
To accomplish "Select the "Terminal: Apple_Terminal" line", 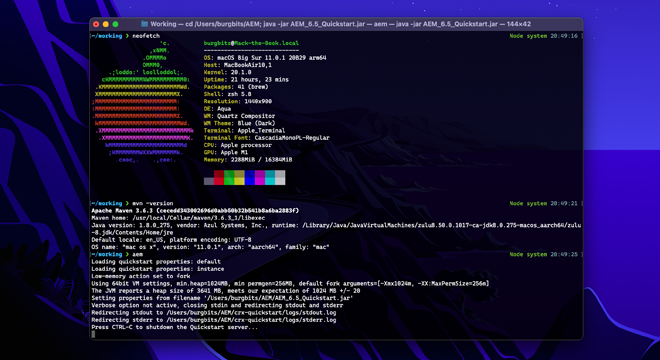I will (x=245, y=131).
